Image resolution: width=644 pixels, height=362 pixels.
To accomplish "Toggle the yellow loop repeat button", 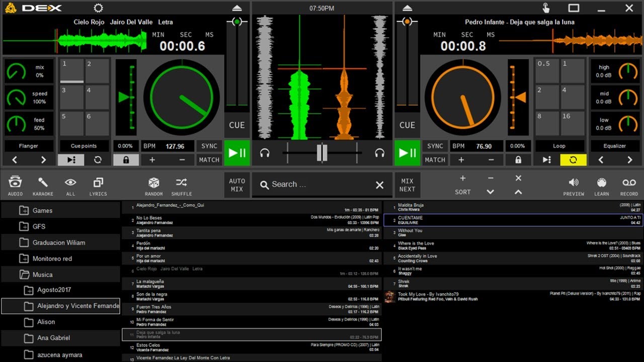I will click(573, 160).
